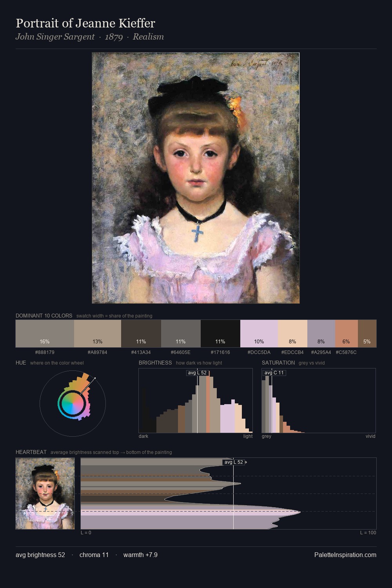Click the SATURATION section heading
Image resolution: width=392 pixels, height=588 pixels.
pos(278,363)
